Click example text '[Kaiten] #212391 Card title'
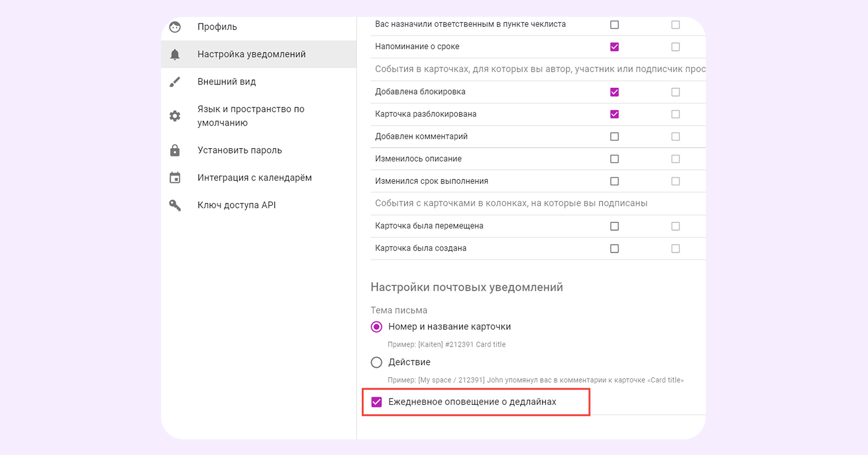 (x=462, y=344)
